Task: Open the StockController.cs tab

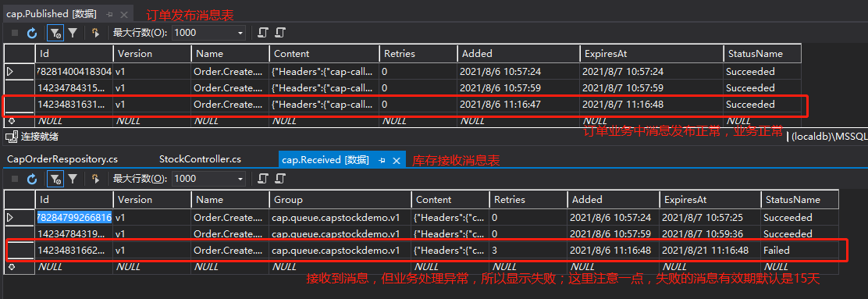Action: pyautogui.click(x=200, y=159)
